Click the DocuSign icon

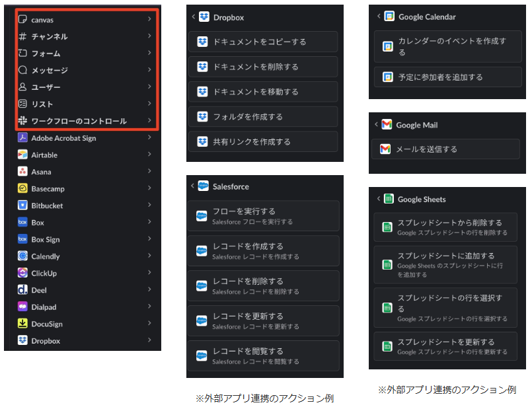tap(22, 324)
